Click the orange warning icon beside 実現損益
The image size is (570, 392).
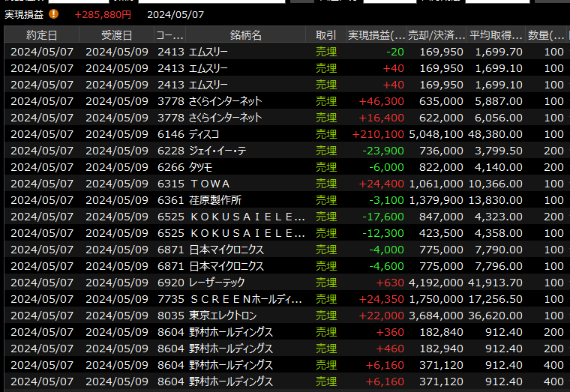[x=53, y=14]
